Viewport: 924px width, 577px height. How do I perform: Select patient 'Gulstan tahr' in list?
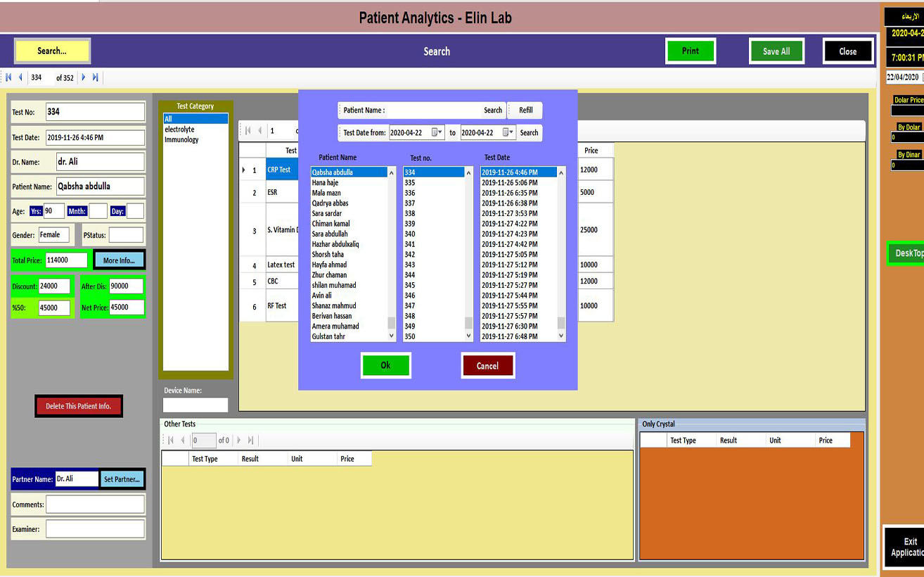pyautogui.click(x=349, y=336)
